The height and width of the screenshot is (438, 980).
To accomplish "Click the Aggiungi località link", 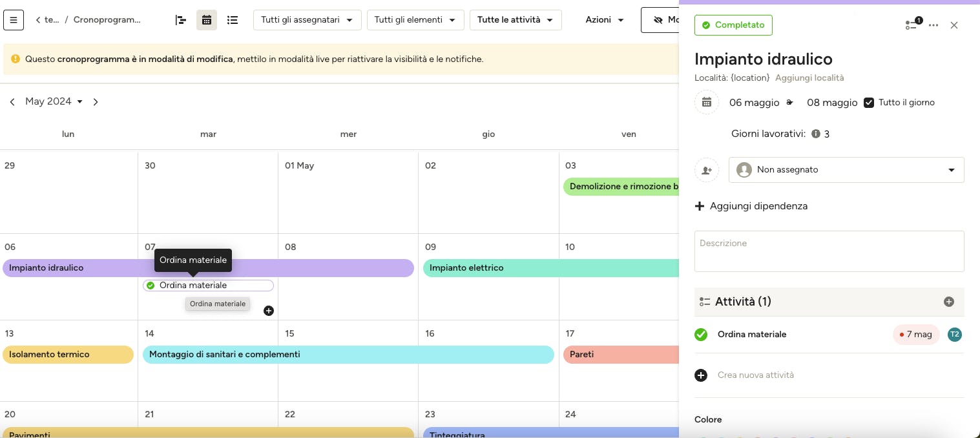I will tap(809, 78).
